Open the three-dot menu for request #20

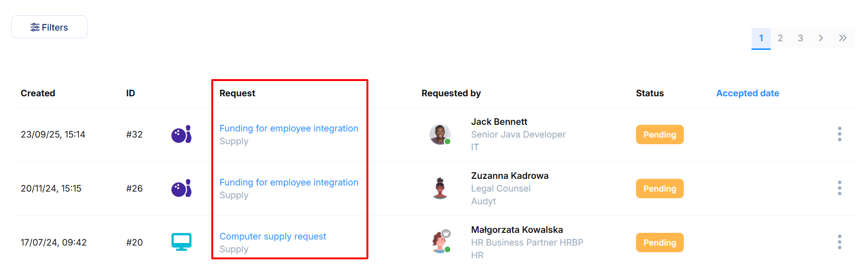[840, 242]
